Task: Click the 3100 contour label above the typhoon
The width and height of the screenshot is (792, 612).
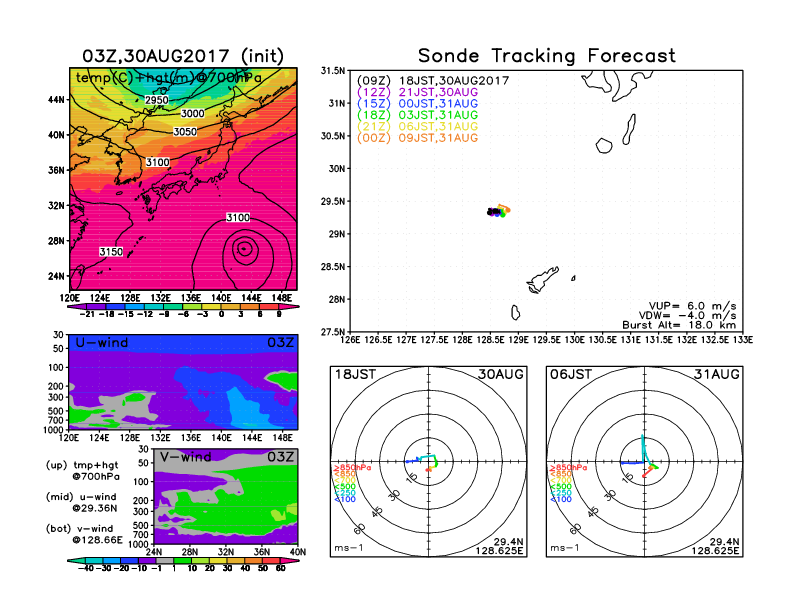Action: coord(237,218)
